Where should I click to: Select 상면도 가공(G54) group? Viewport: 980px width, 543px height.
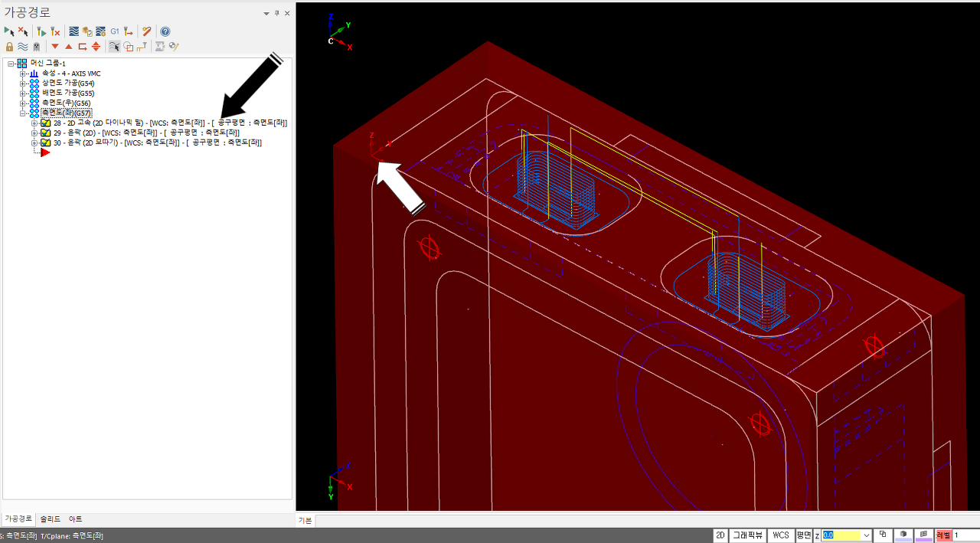68,83
